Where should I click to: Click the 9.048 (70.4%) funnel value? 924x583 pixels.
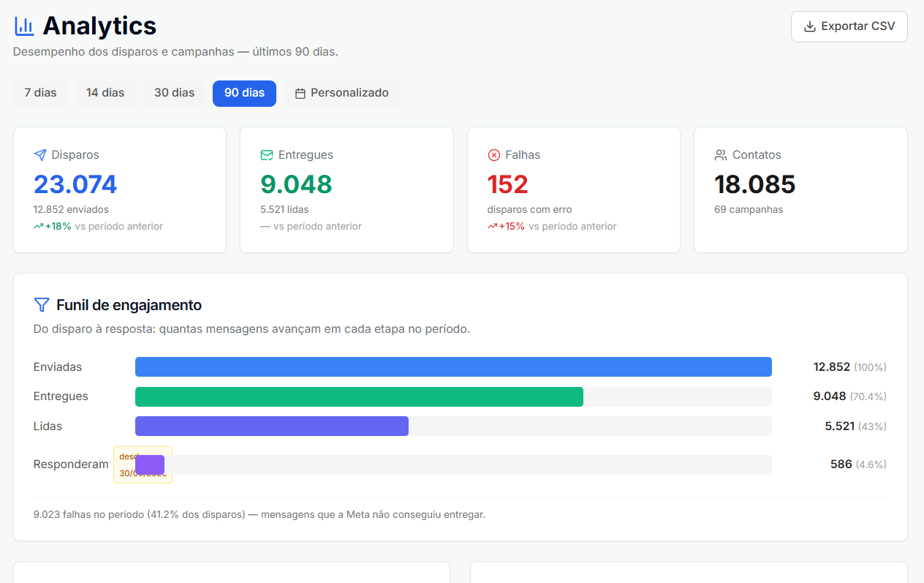850,396
